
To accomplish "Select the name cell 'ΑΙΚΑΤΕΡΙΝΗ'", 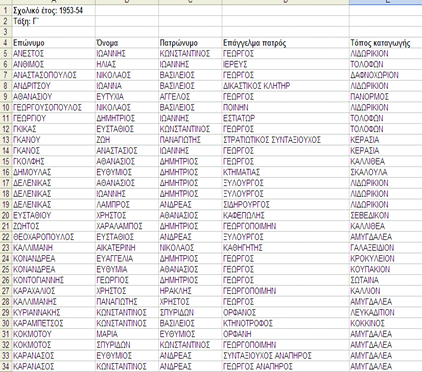I will click(x=127, y=248).
